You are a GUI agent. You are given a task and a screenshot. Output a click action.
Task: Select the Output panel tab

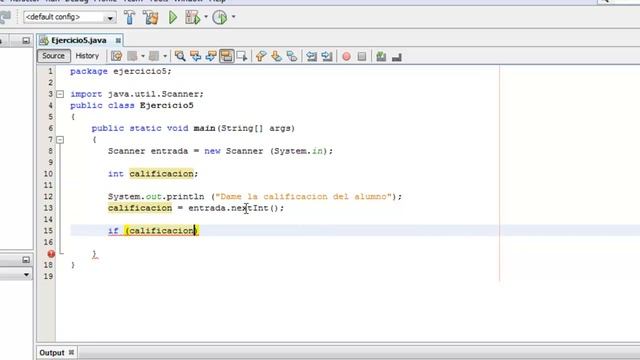(52, 353)
